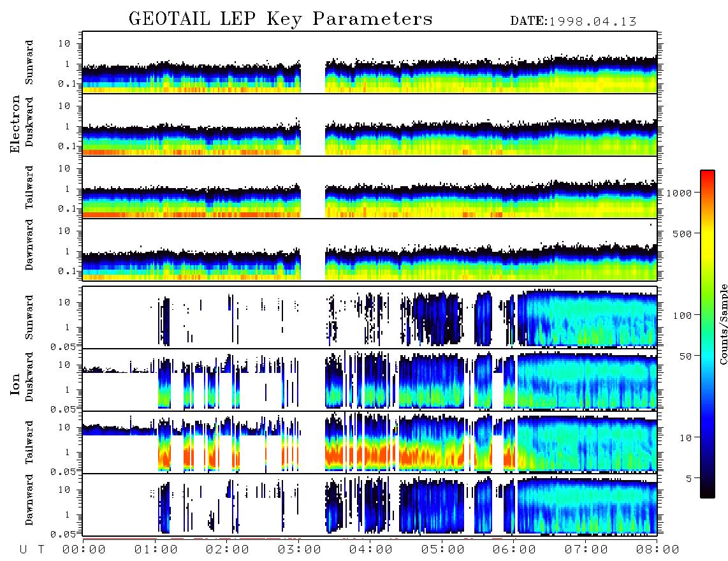Click the "06:00" time axis label
The image size is (728, 561).
514,550
